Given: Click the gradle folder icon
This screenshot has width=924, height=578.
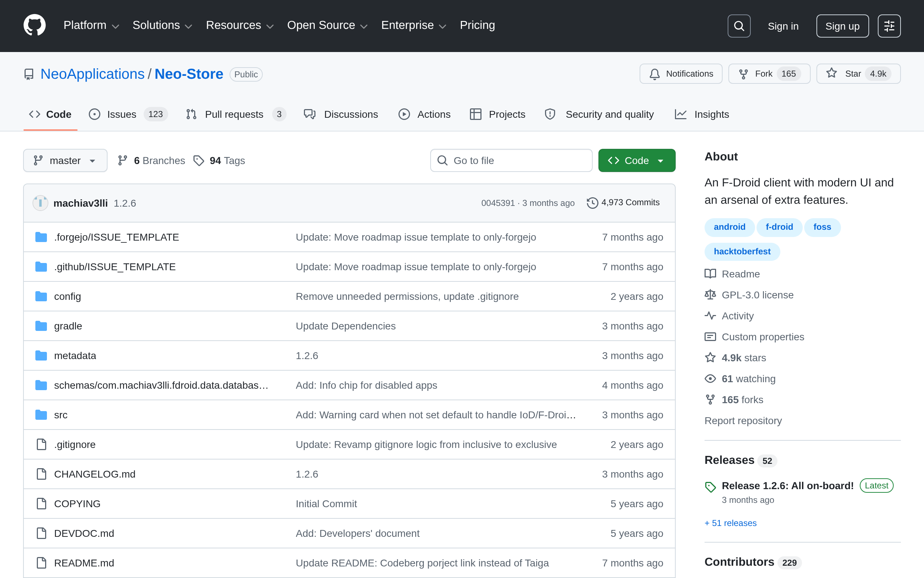Looking at the screenshot, I should [x=41, y=326].
